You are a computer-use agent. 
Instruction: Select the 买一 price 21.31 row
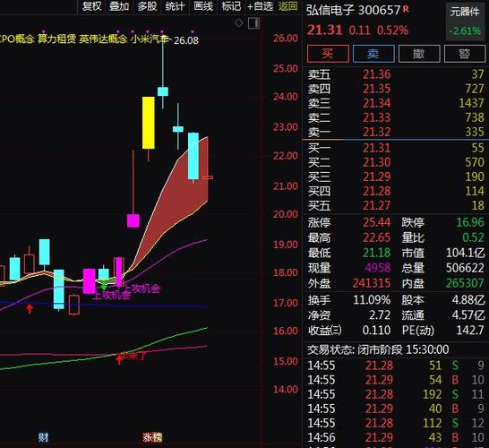coord(396,148)
